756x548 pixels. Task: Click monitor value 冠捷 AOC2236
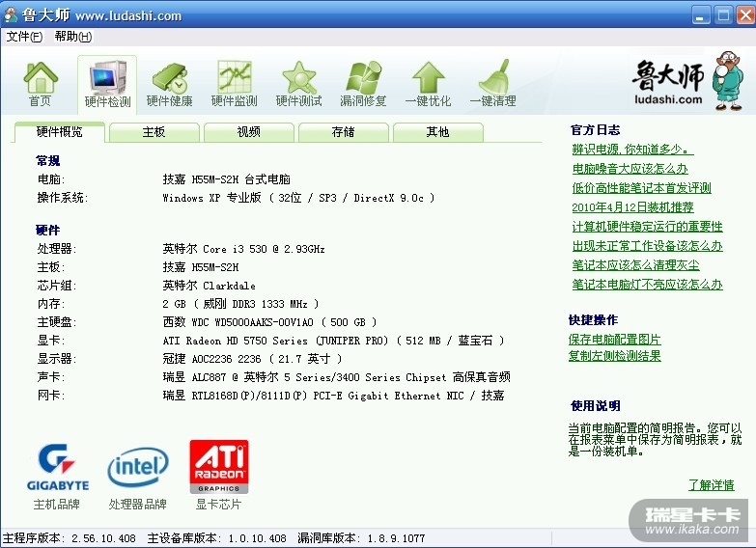coord(252,359)
